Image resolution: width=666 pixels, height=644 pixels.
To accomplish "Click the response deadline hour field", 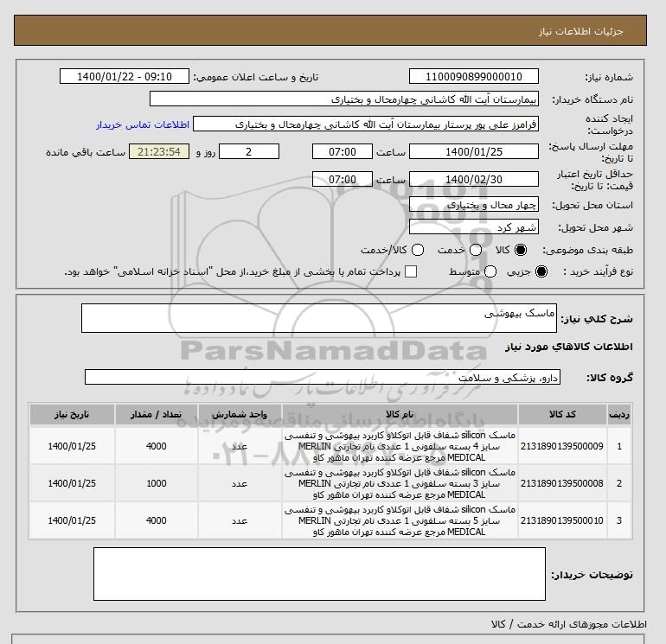I will 343,151.
